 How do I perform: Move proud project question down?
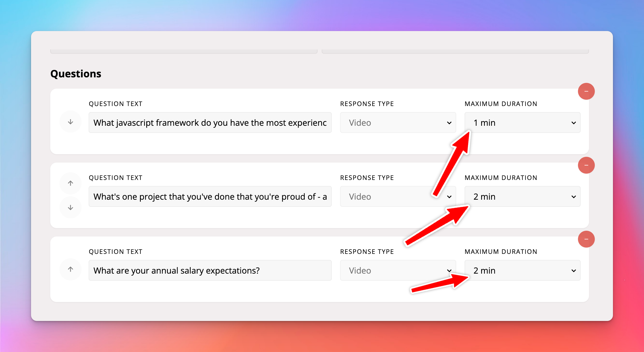coord(71,208)
